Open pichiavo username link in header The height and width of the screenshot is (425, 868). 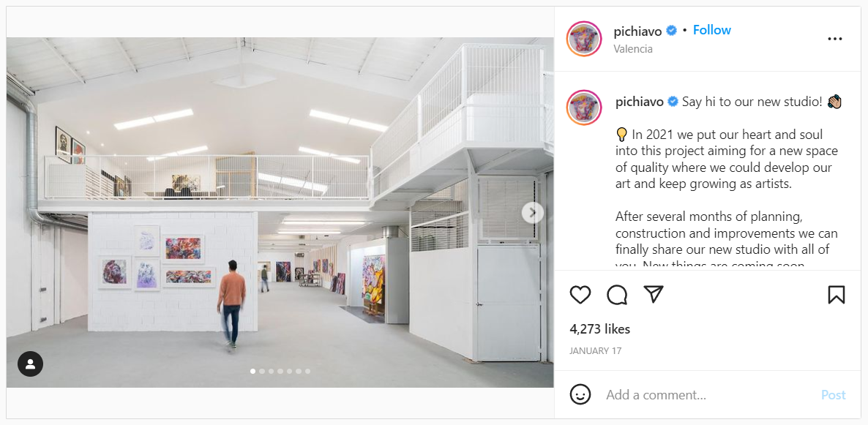pyautogui.click(x=637, y=31)
